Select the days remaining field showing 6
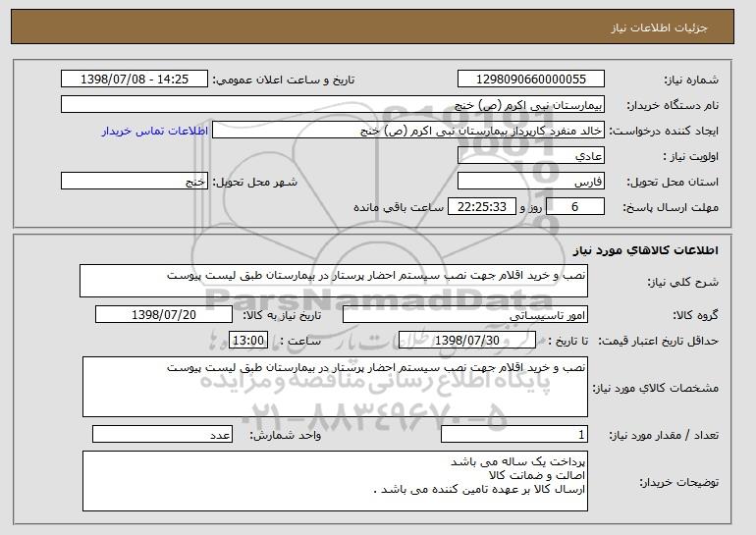The image size is (756, 535). click(x=574, y=207)
